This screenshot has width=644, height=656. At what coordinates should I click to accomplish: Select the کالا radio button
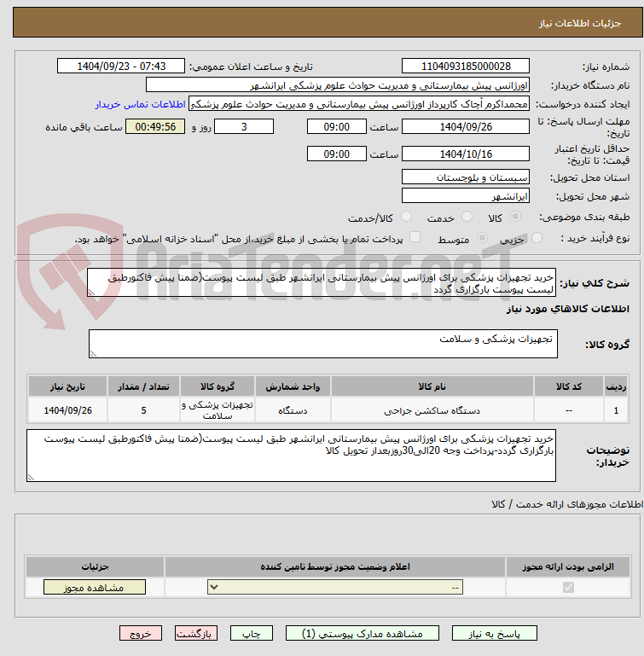click(515, 217)
